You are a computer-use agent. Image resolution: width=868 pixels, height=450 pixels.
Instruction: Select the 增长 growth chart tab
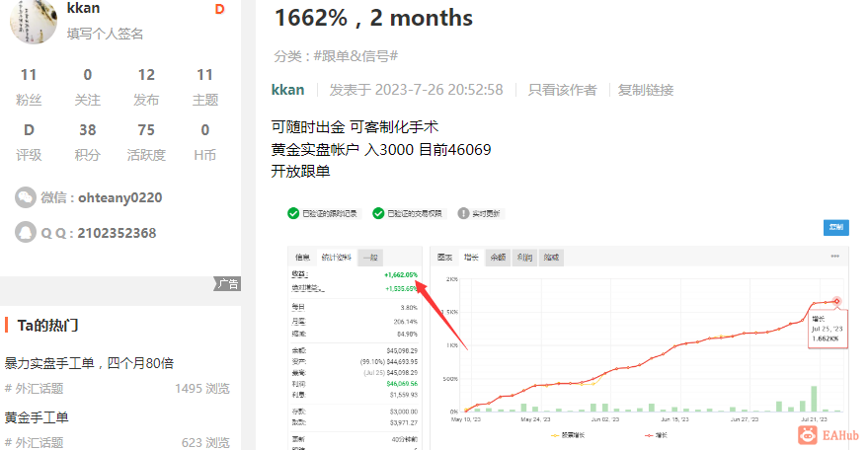click(x=471, y=257)
